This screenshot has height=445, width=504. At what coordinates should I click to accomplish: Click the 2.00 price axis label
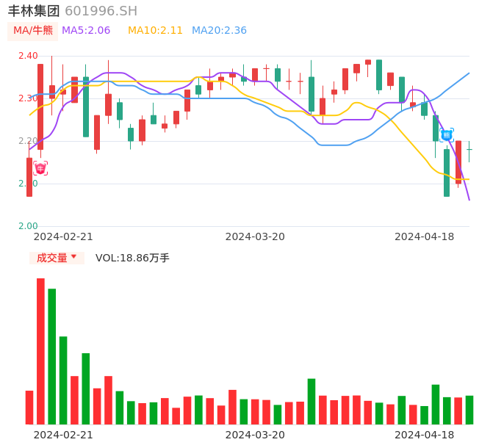(28, 226)
